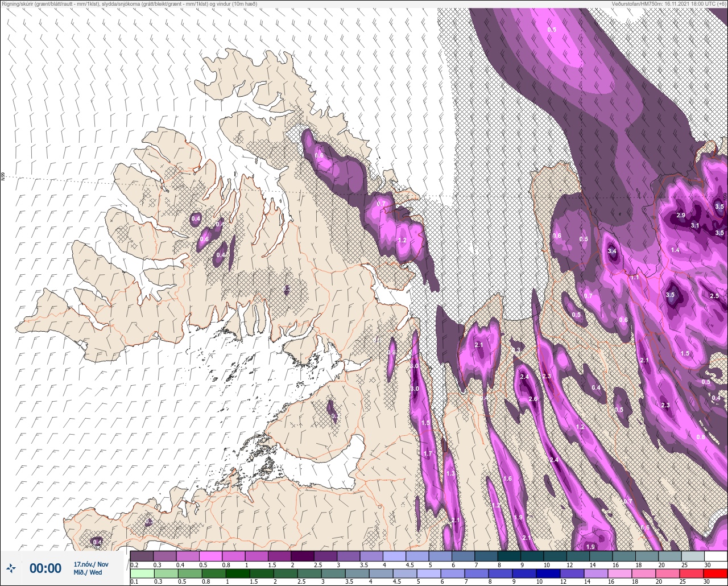Click the white final swatch in upper legend
728x586 pixels.
coord(717,556)
